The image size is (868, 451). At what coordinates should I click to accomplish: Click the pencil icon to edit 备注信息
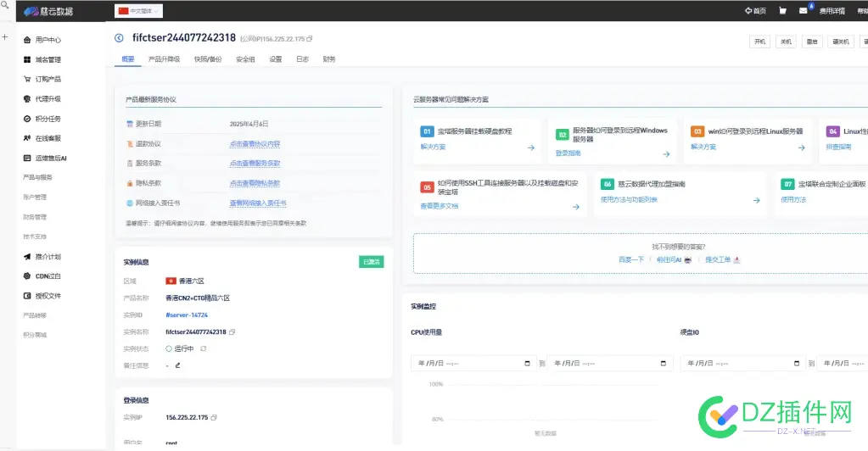point(177,365)
